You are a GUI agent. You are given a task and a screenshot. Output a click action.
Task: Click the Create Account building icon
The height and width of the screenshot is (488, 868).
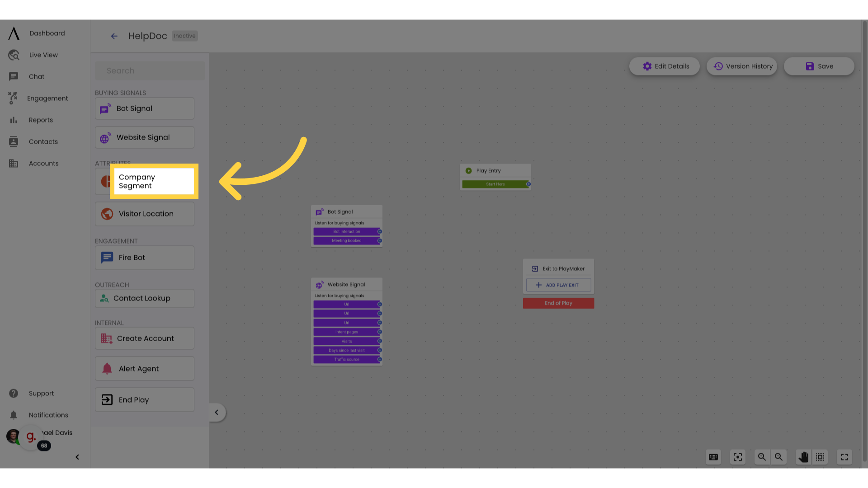pos(107,338)
